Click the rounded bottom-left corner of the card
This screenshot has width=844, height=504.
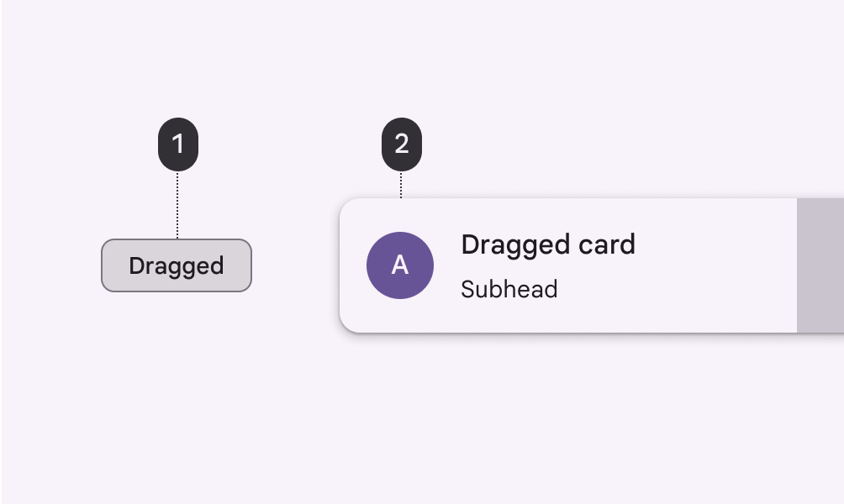click(346, 325)
